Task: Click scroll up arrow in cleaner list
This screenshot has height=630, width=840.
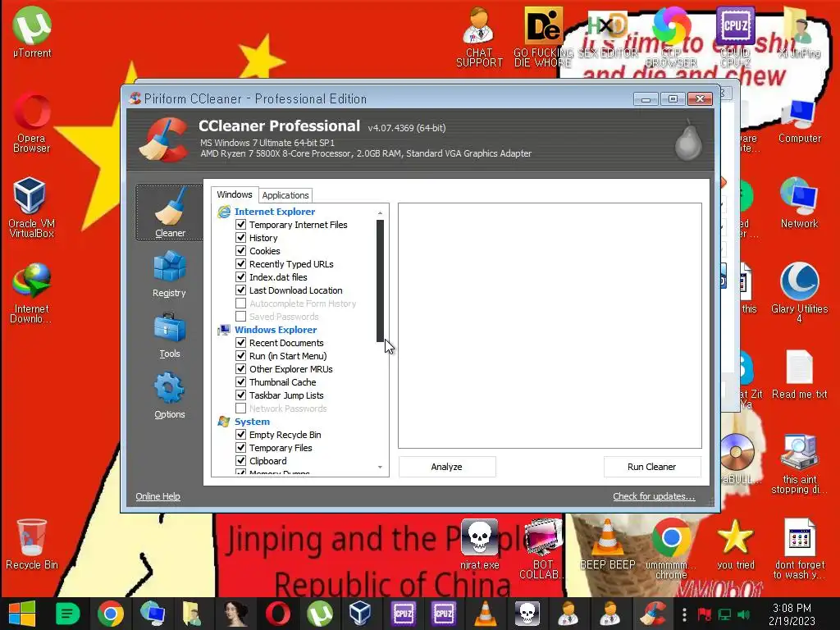Action: tap(381, 213)
